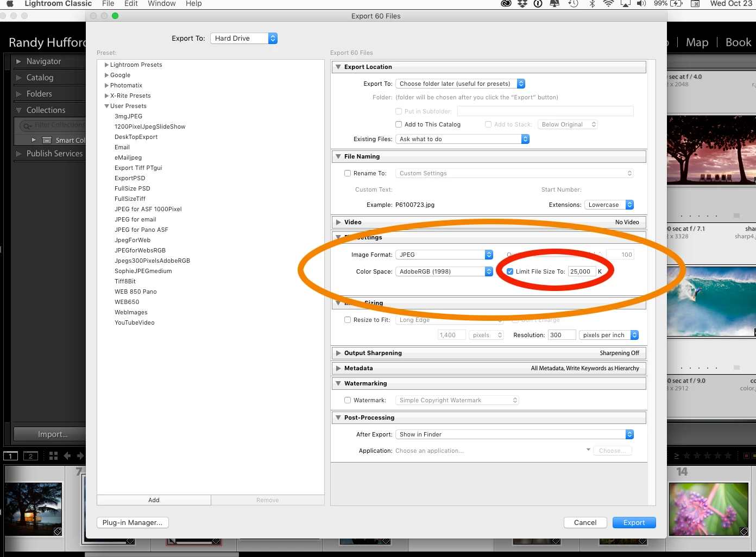Click the Export button
Image resolution: width=756 pixels, height=557 pixels.
click(x=634, y=522)
